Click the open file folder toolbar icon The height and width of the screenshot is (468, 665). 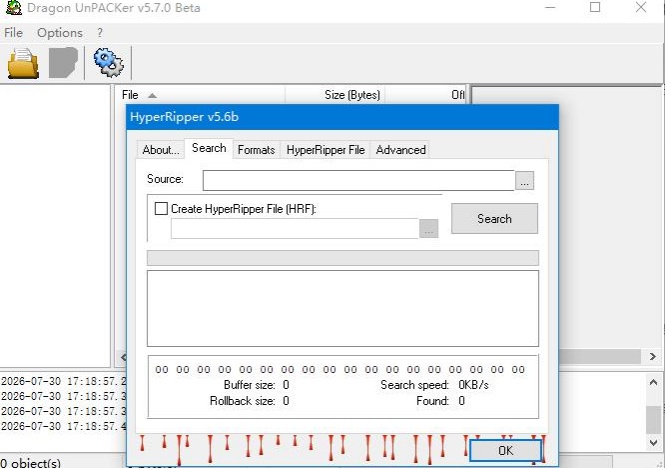click(x=23, y=64)
